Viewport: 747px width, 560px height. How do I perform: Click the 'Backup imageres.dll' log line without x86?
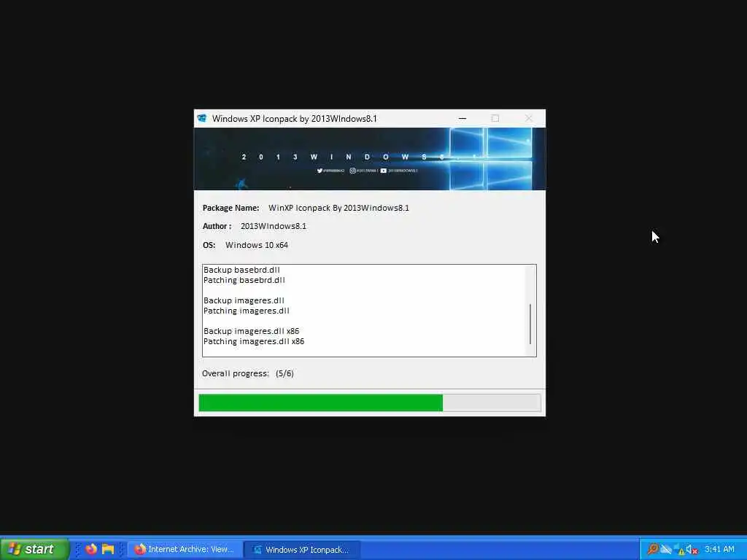(x=244, y=300)
